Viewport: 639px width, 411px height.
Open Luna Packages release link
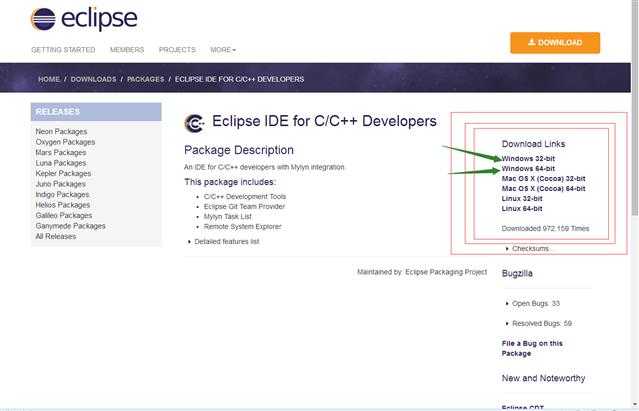click(61, 163)
